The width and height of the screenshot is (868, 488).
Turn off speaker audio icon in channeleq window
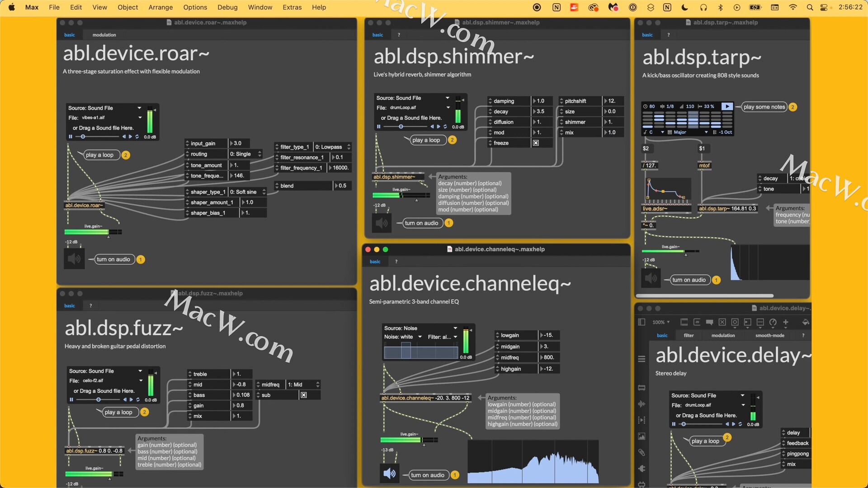(389, 474)
